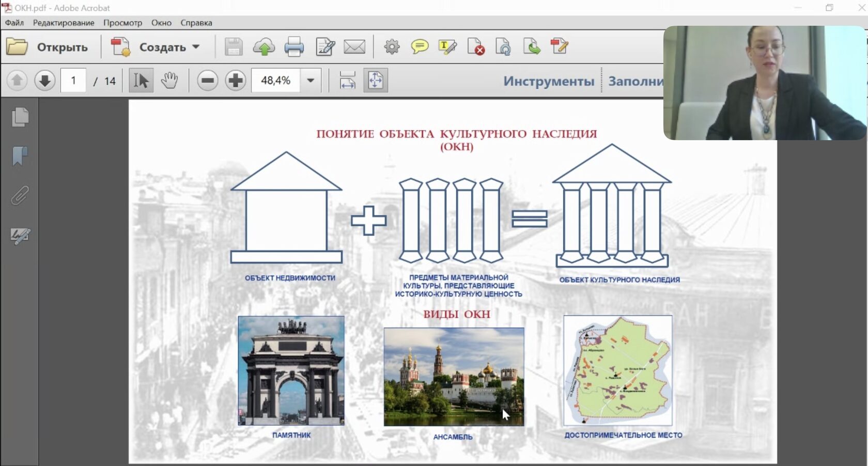The height and width of the screenshot is (466, 868).
Task: Click the export page icon with green arrow
Action: pyautogui.click(x=532, y=47)
